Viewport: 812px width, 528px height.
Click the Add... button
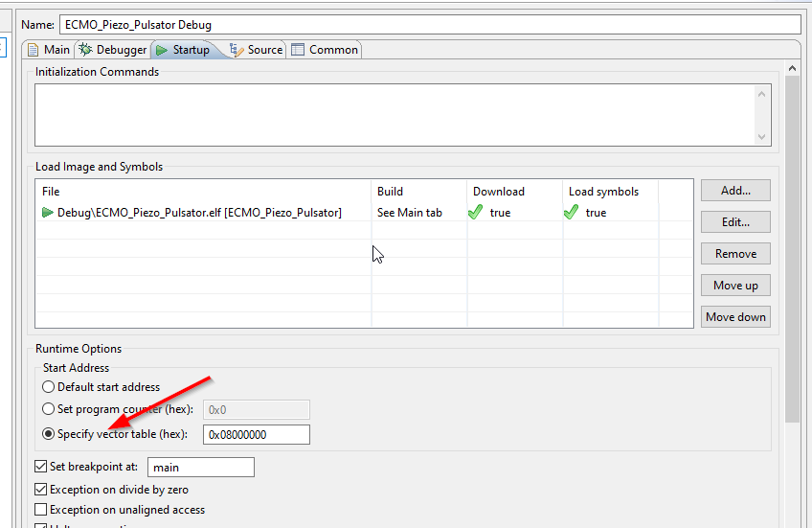pos(735,191)
